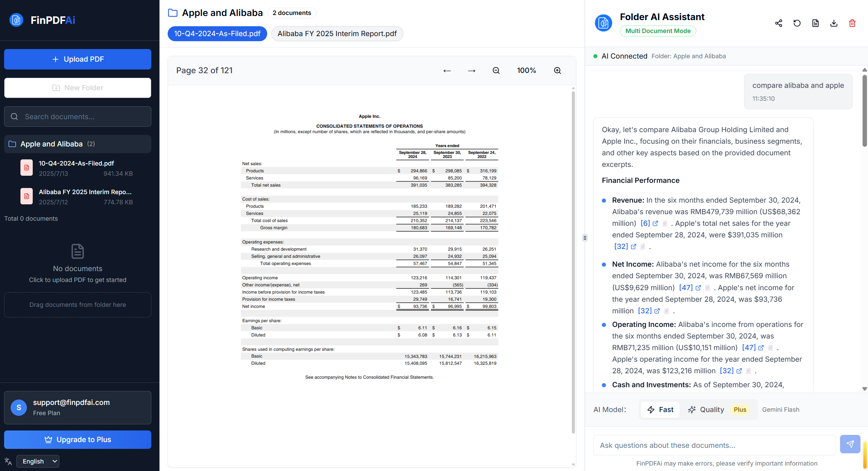This screenshot has height=471, width=868.
Task: Select the Apple and Alibaba folder in the sidebar
Action: (78, 144)
